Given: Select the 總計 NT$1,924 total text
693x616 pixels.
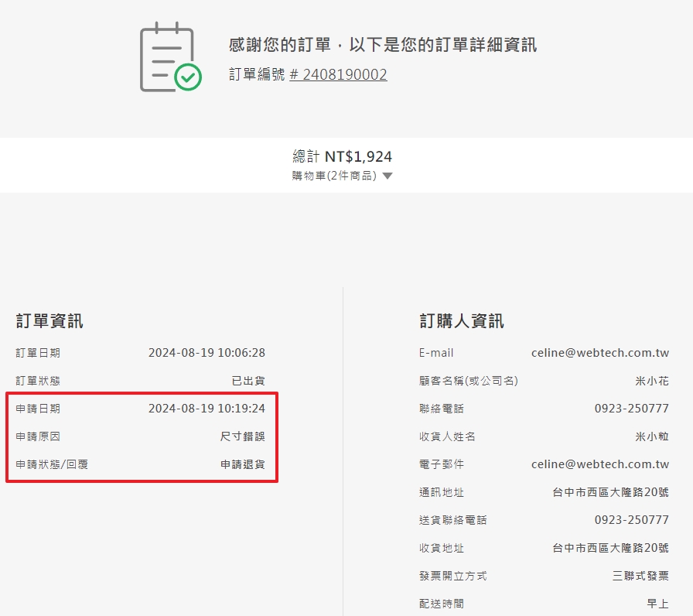Looking at the screenshot, I should point(342,156).
